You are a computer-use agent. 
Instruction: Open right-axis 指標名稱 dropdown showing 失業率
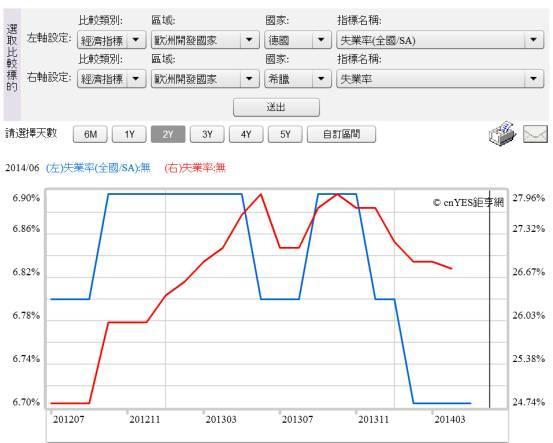pos(440,79)
